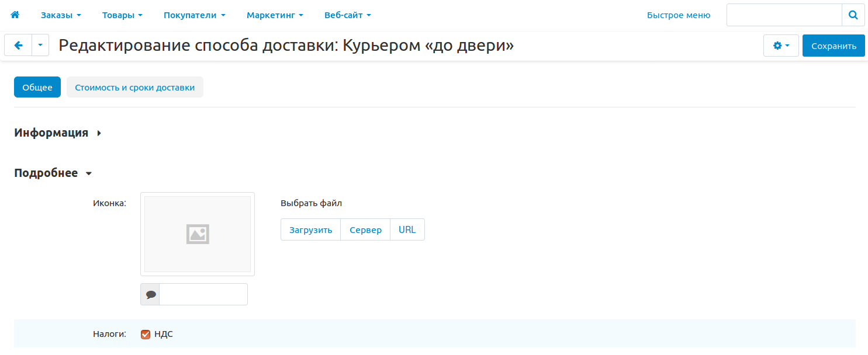Click the home icon in top menu
The height and width of the screenshot is (355, 868).
(x=15, y=15)
